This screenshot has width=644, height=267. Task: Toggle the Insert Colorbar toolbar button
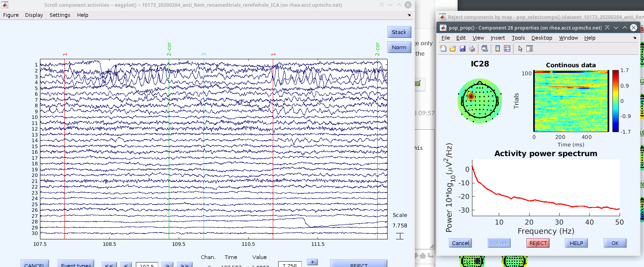pyautogui.click(x=498, y=48)
